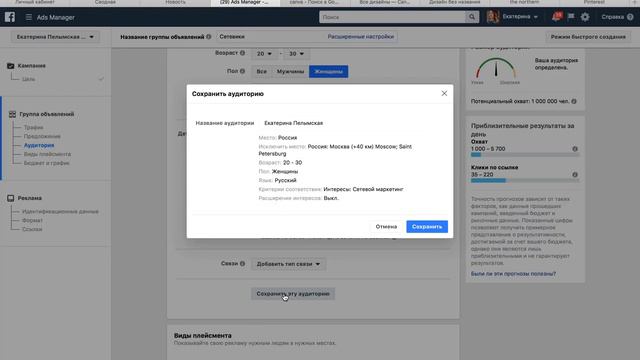Click the Facebook logo icon
640x360 pixels.
point(10,17)
